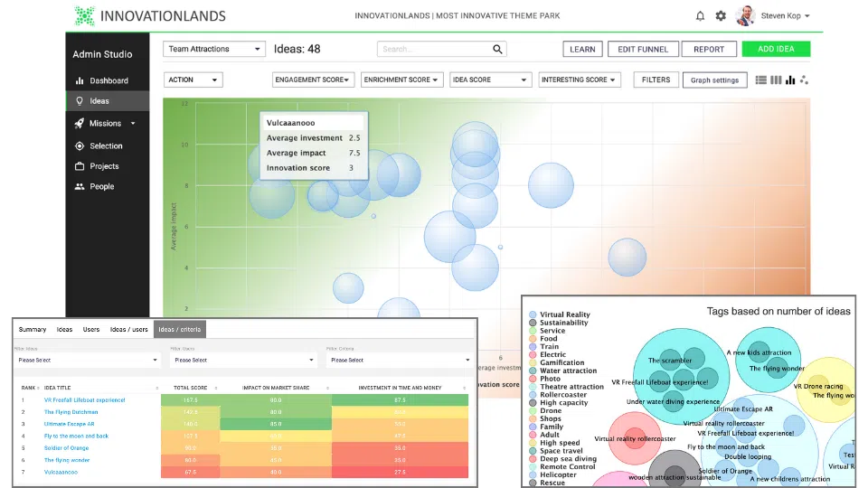Click the search magnifier icon
Viewport: 868px width, 488px height.
point(497,49)
